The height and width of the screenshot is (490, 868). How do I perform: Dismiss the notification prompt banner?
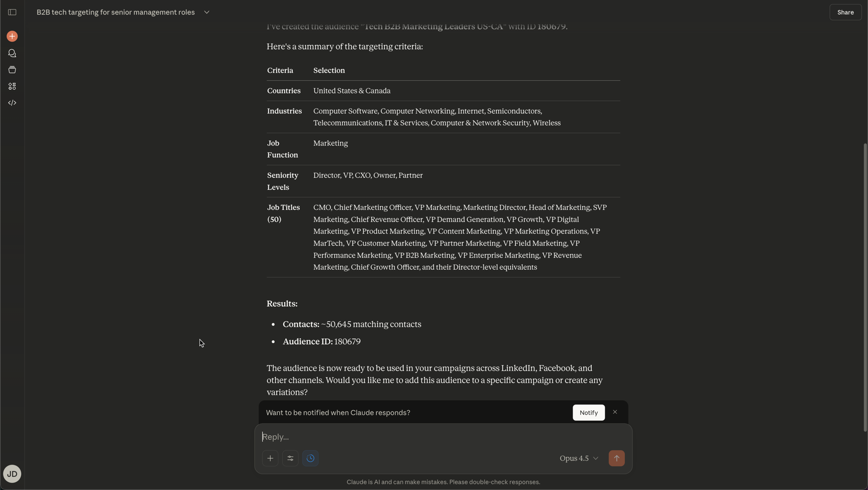click(x=615, y=412)
